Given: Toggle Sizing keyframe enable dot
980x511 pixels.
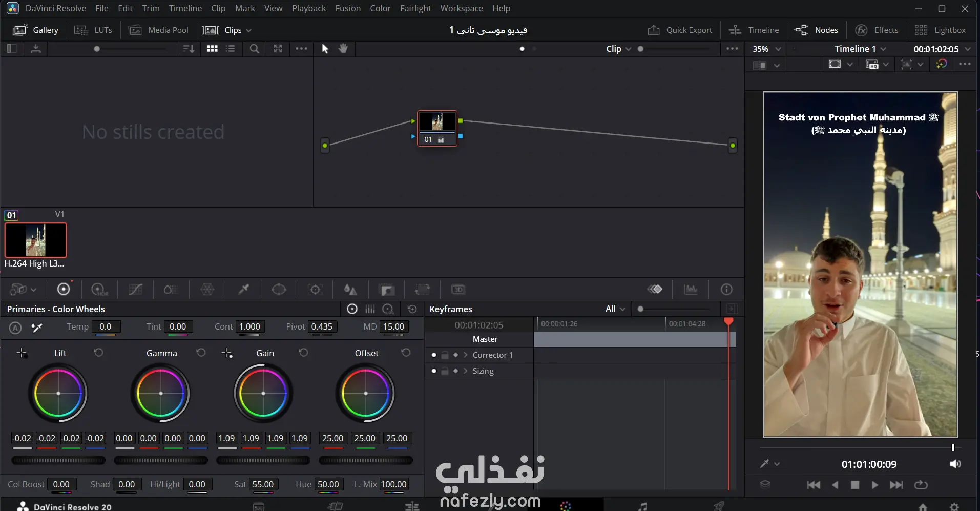Looking at the screenshot, I should 434,371.
